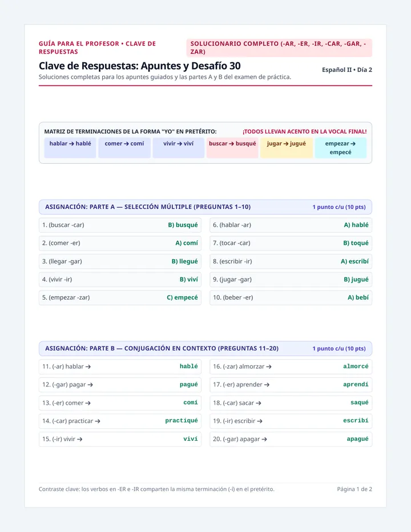This screenshot has width=411, height=532.
Task: Click the 'buscar → busqué' pink chip
Action: tap(232, 148)
